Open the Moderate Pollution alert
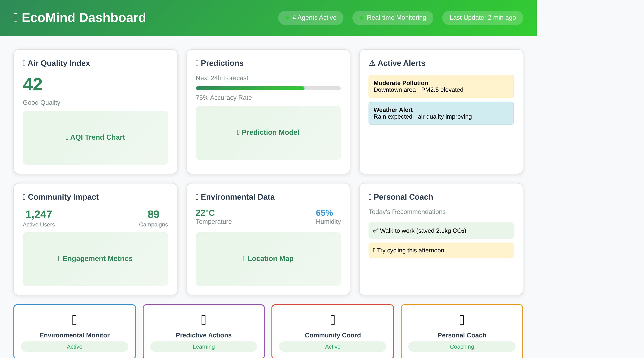 [x=441, y=86]
